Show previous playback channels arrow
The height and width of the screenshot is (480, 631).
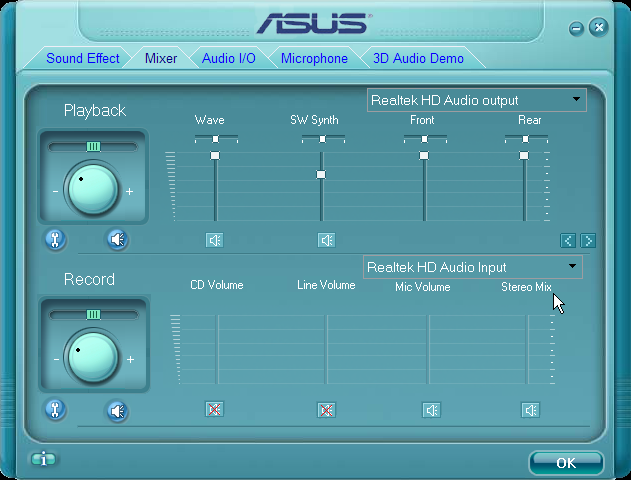[568, 241]
